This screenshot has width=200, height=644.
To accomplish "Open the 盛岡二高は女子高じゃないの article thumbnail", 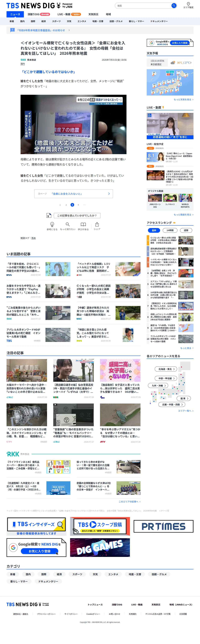I will pyautogui.click(x=120, y=370).
